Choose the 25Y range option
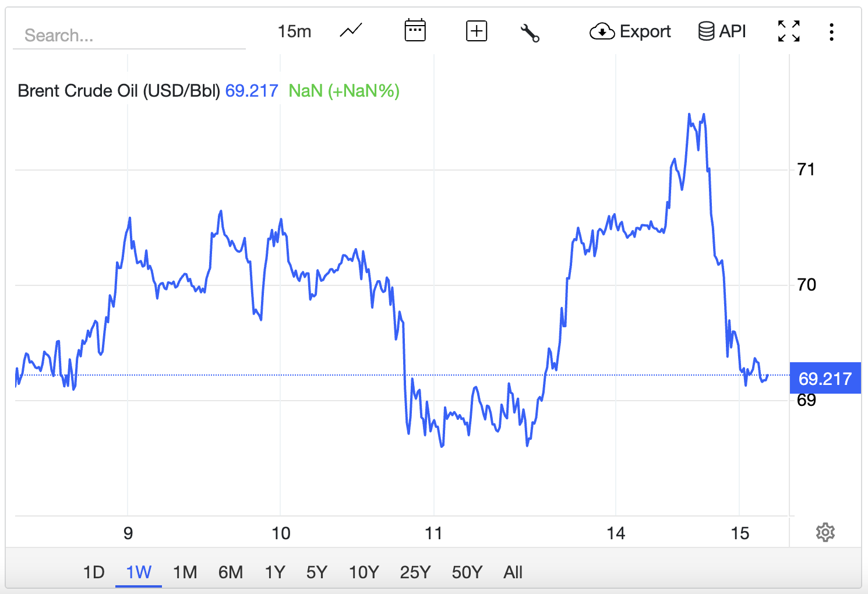The width and height of the screenshot is (868, 594). (415, 572)
